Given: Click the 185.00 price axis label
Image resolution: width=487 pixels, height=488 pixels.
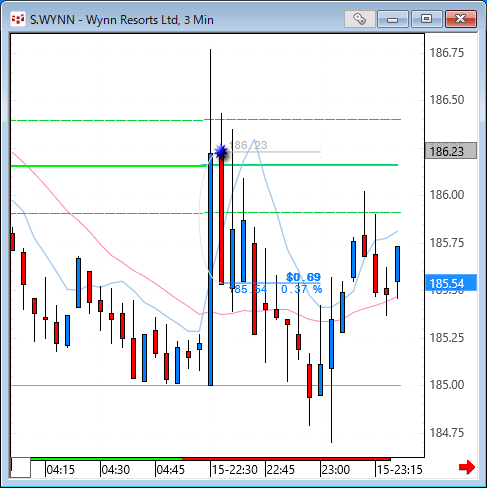Looking at the screenshot, I should (447, 385).
